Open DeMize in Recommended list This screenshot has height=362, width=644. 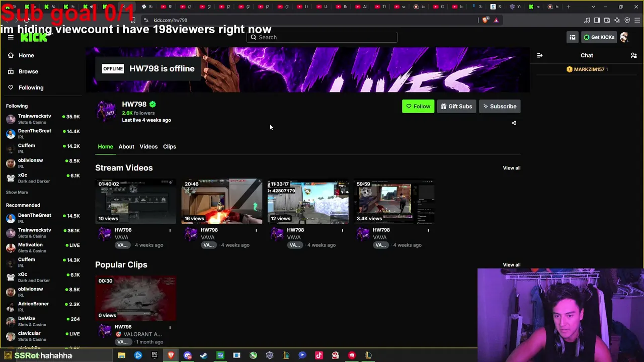(43, 321)
